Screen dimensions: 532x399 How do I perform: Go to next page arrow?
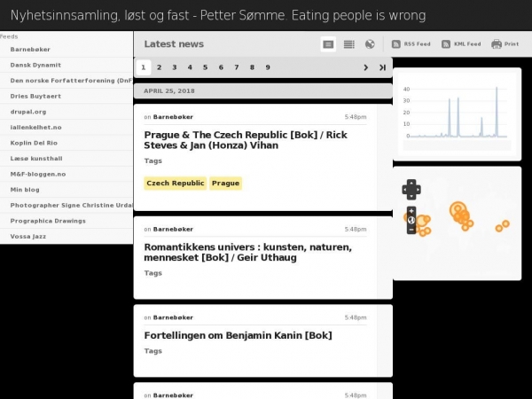click(365, 67)
